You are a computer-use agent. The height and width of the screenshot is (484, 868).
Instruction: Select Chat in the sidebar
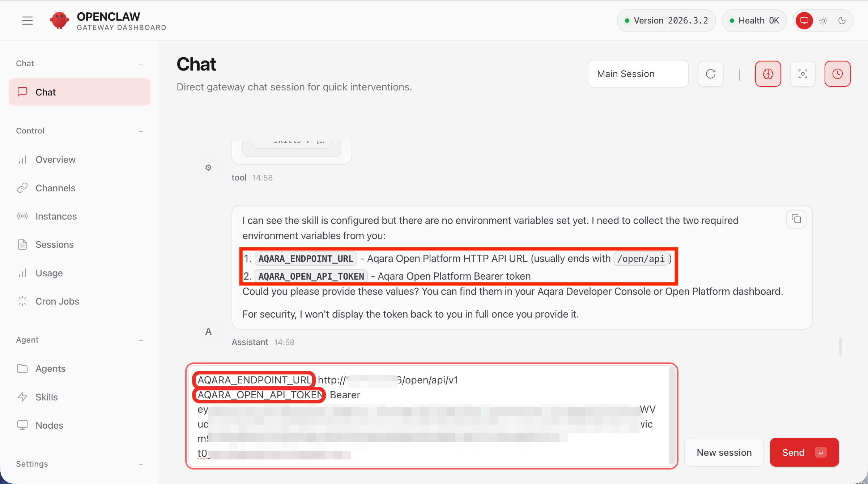pos(46,92)
